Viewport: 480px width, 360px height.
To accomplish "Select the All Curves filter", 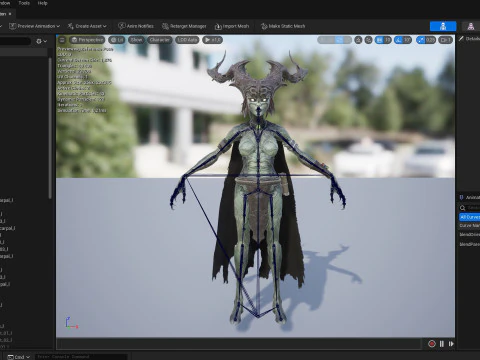I will [x=469, y=217].
